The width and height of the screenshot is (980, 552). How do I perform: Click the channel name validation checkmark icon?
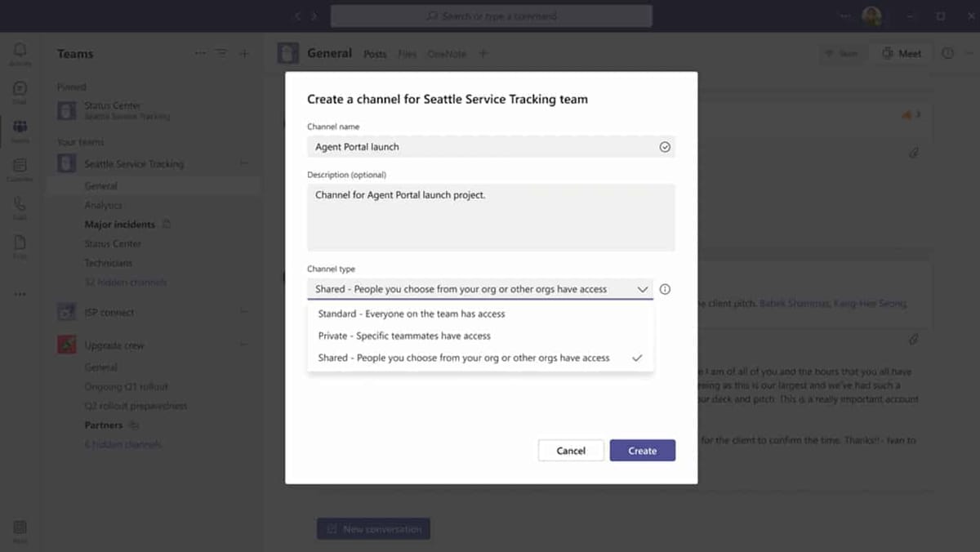point(665,147)
